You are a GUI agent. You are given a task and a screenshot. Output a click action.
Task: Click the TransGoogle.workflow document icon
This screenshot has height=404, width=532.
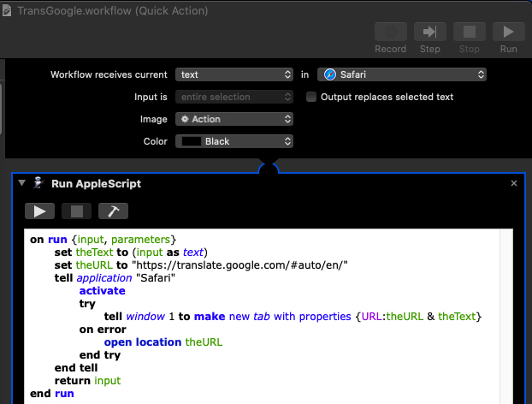[x=7, y=10]
